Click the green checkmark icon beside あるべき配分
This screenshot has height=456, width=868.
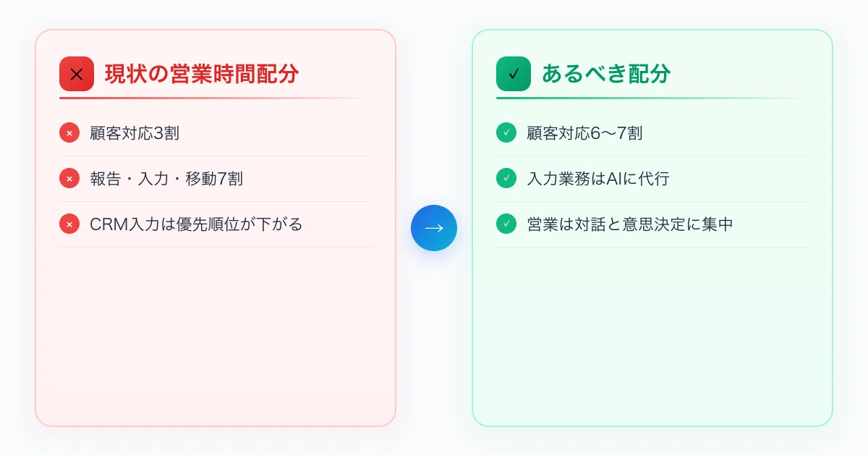pyautogui.click(x=514, y=74)
